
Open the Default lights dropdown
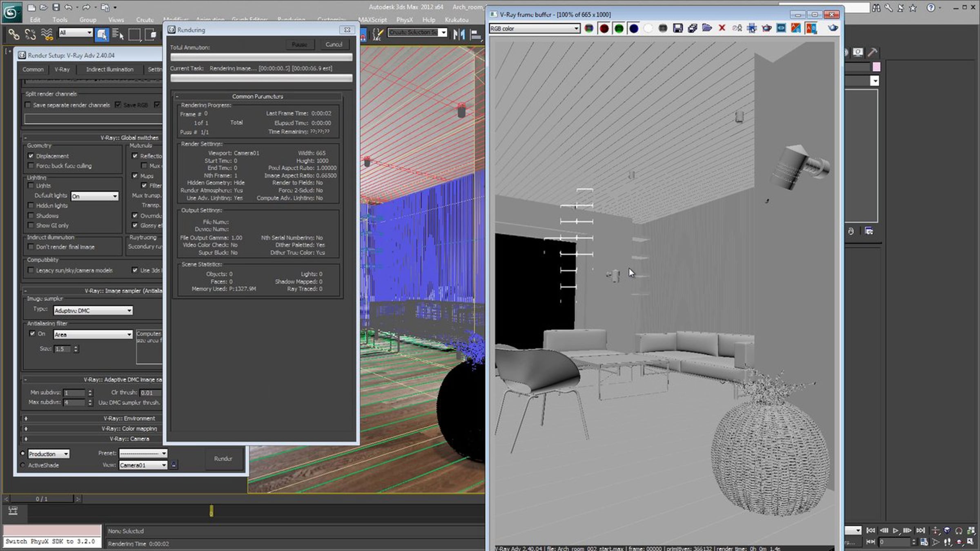(x=95, y=196)
